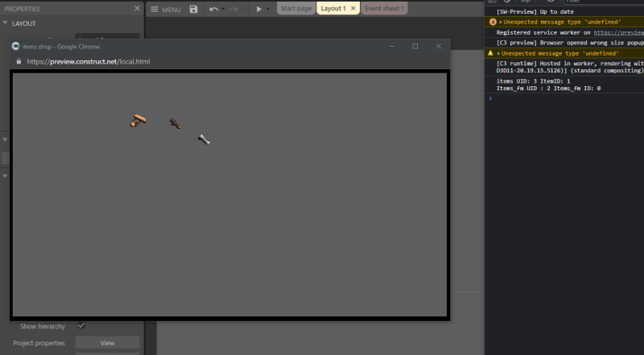Minimize the items drop preview window
This screenshot has width=644, height=355.
(392, 47)
